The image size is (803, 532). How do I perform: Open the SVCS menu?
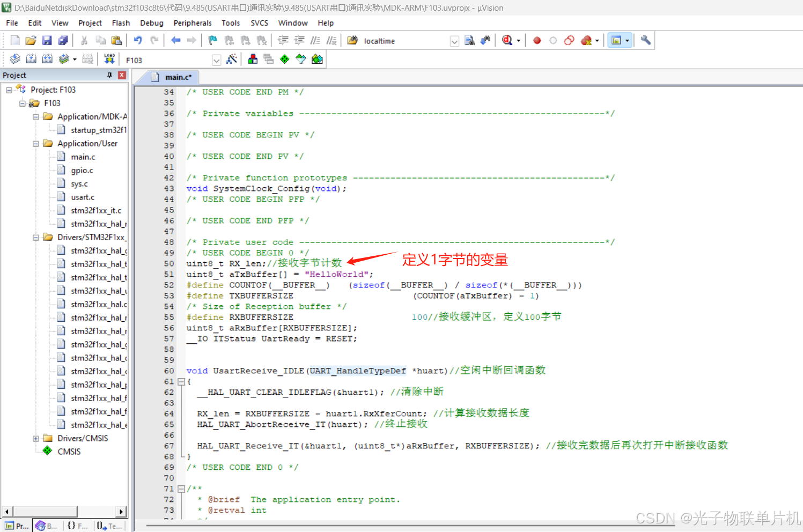pyautogui.click(x=259, y=23)
